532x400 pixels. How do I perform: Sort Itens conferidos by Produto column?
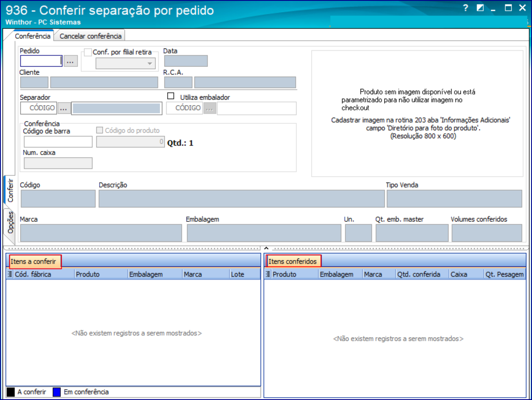tap(295, 274)
